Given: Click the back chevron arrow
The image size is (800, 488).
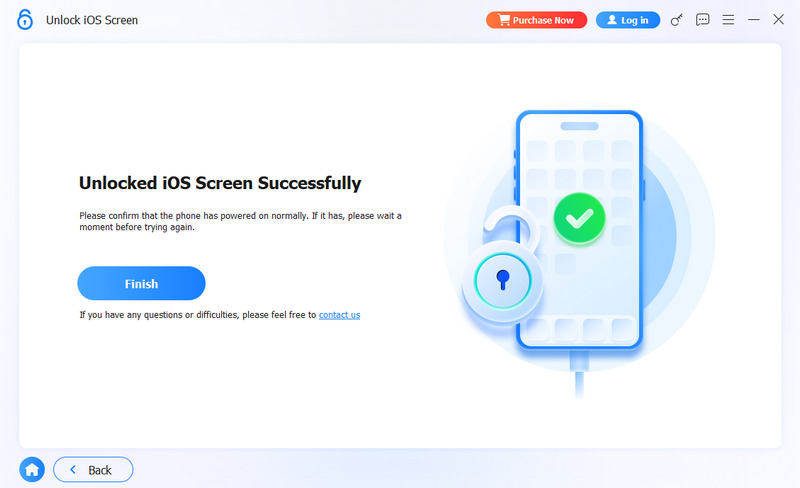Looking at the screenshot, I should tap(73, 469).
